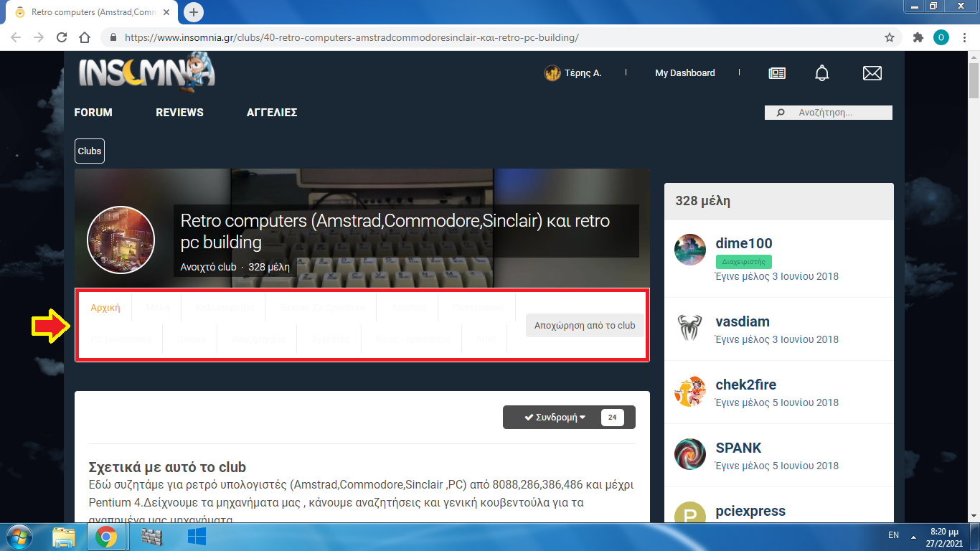Image resolution: width=980 pixels, height=551 pixels.
Task: Select the Atari club tab
Action: [x=486, y=339]
